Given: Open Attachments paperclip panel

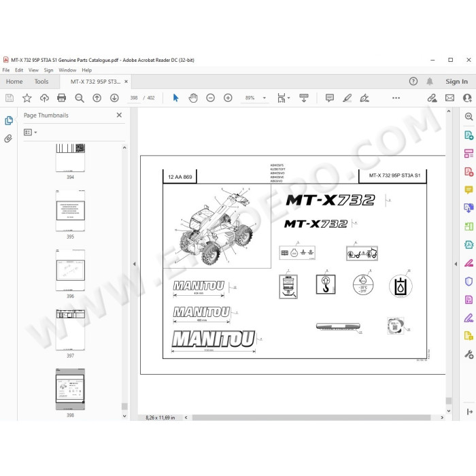Looking at the screenshot, I should 8,139.
